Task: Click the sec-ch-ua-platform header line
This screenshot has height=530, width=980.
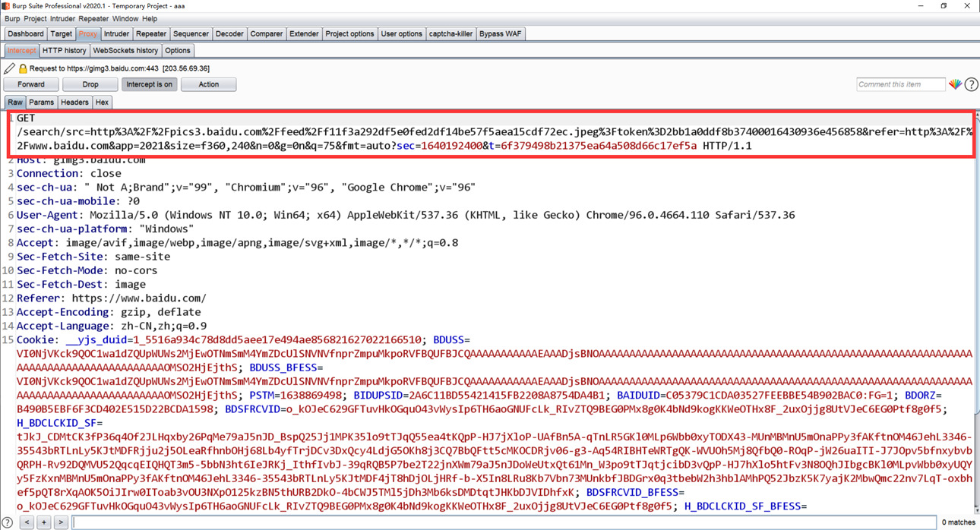Action: [106, 229]
